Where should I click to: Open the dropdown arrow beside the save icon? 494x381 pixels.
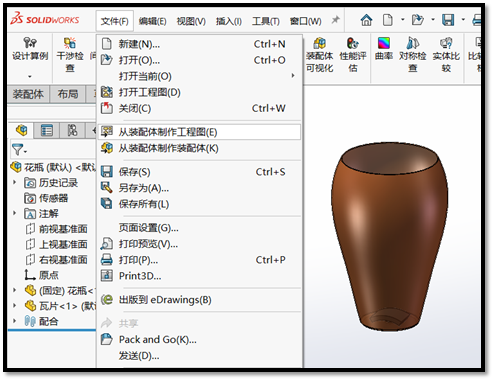[x=463, y=20]
